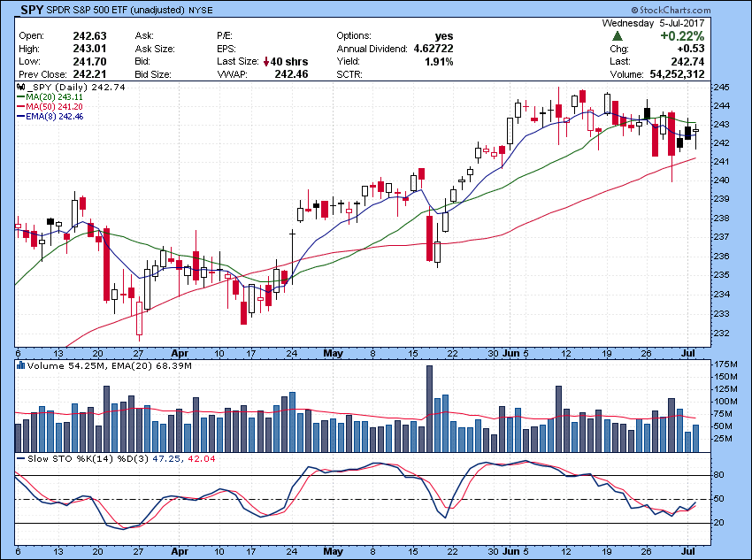The image size is (752, 560).
Task: Click the 'NYSE' exchange label
Action: coord(201,10)
